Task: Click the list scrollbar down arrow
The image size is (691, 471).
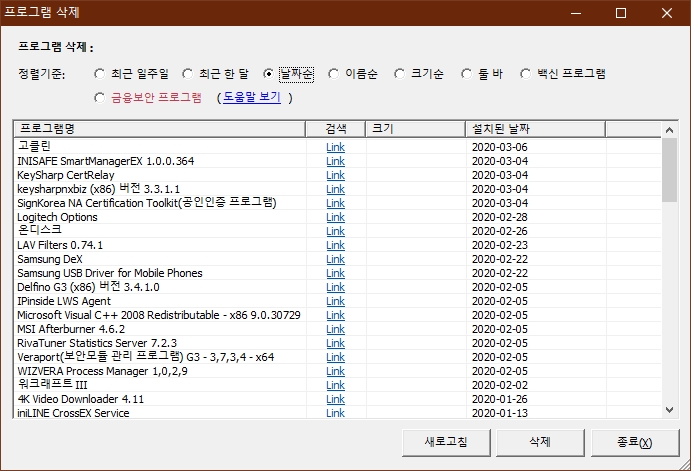Action: pos(669,410)
